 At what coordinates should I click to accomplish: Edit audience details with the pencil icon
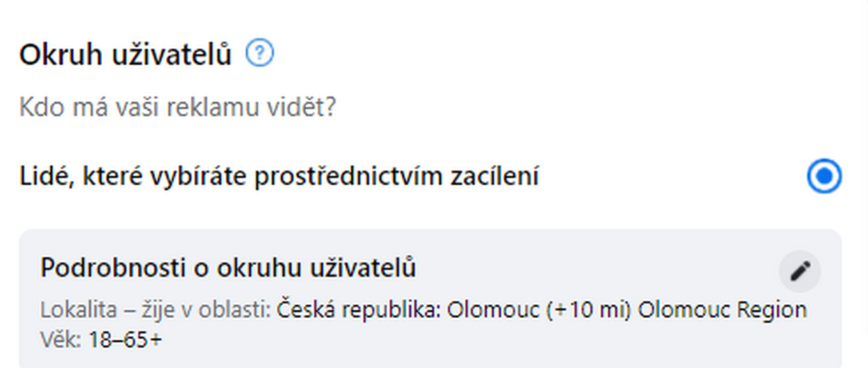800,271
